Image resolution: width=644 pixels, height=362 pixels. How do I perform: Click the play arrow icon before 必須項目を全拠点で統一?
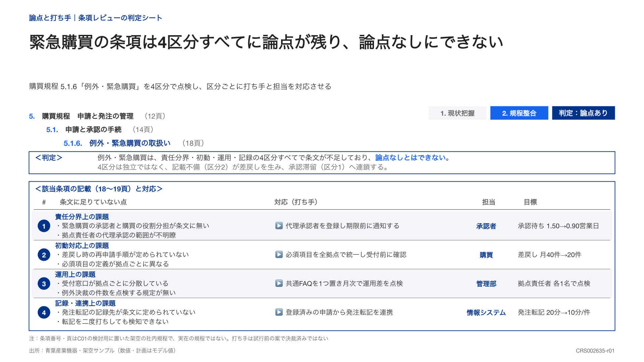pyautogui.click(x=279, y=254)
